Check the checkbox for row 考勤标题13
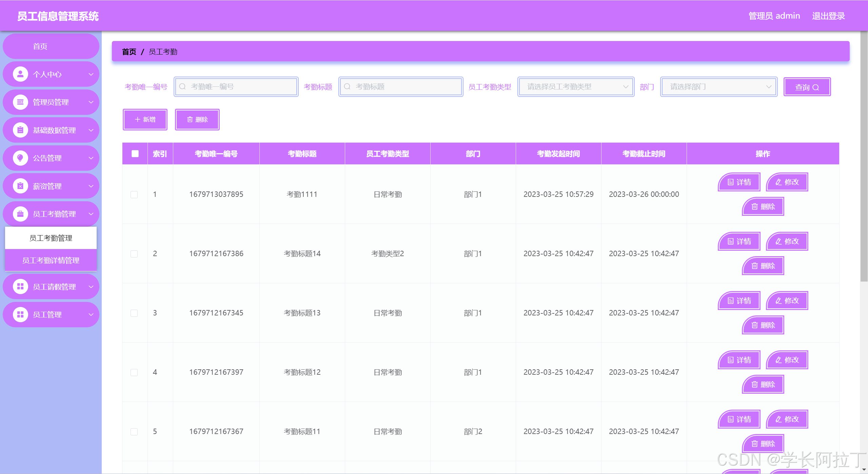 (x=134, y=313)
